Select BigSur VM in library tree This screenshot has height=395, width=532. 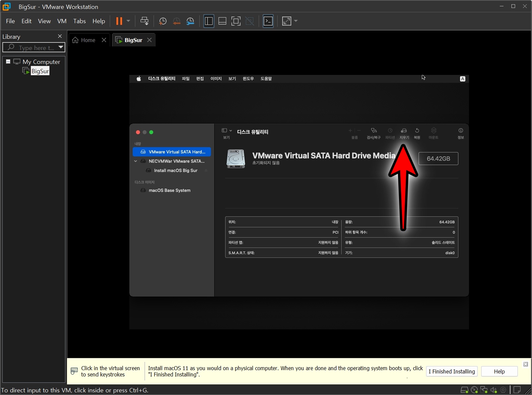click(x=40, y=71)
